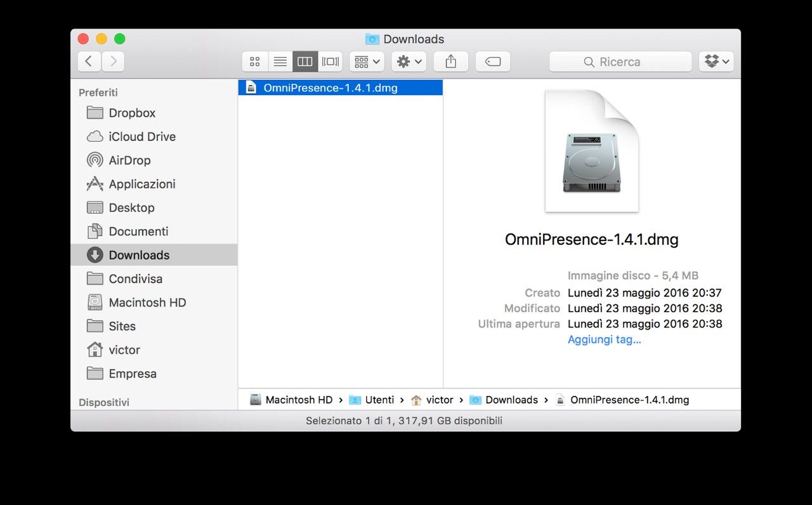The image size is (812, 505).
Task: Click the Downloads folder icon in the title bar
Action: (x=372, y=39)
